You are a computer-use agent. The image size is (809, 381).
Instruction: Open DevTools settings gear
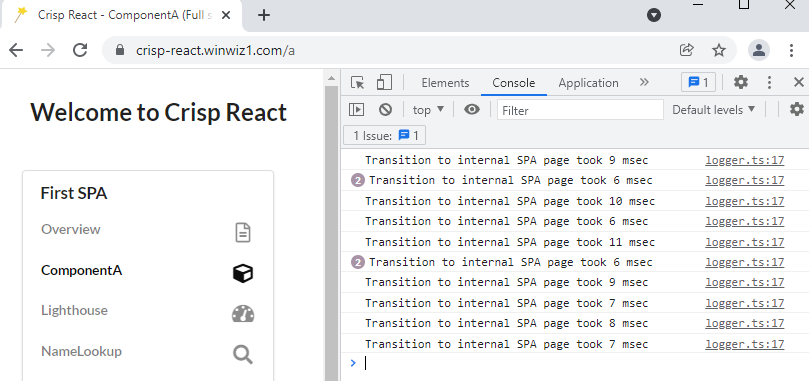[741, 82]
